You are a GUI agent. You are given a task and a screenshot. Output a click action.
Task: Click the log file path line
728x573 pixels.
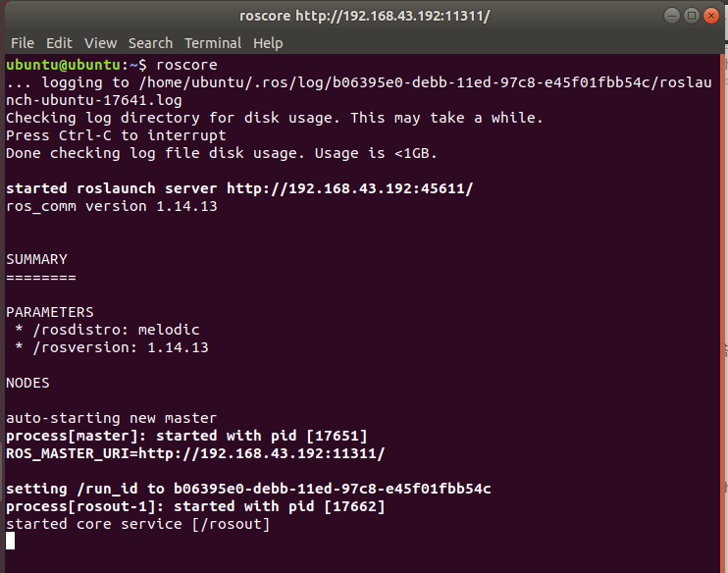(x=358, y=91)
